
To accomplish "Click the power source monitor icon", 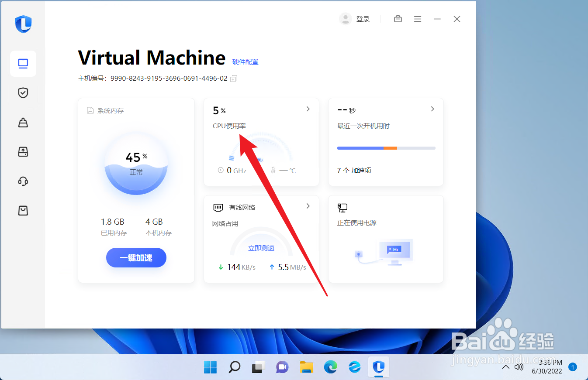I will click(342, 208).
